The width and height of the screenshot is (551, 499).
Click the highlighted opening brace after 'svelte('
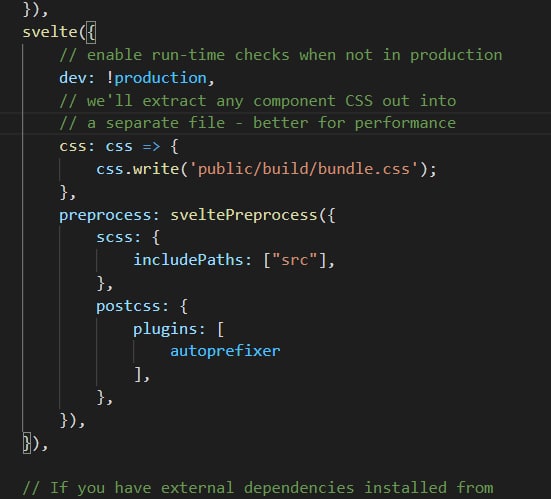pos(91,33)
